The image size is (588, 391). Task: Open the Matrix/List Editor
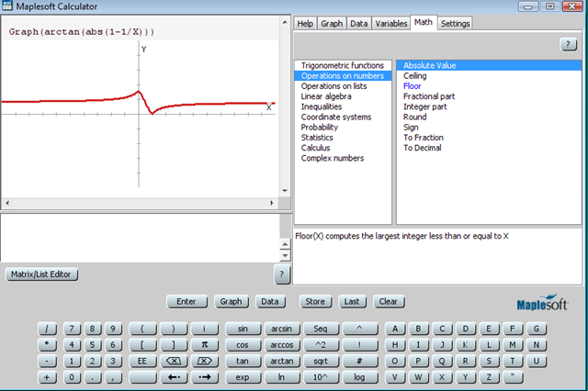[x=41, y=274]
